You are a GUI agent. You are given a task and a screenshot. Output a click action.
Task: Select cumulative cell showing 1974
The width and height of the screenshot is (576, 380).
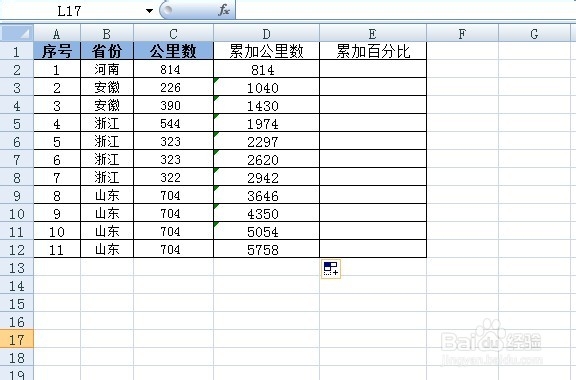[267, 123]
